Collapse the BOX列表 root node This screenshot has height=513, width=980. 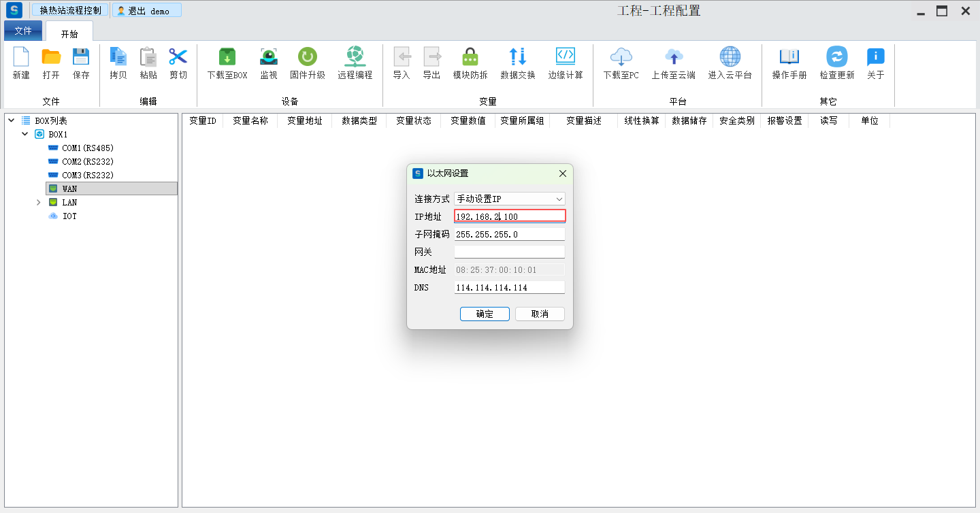(12, 120)
